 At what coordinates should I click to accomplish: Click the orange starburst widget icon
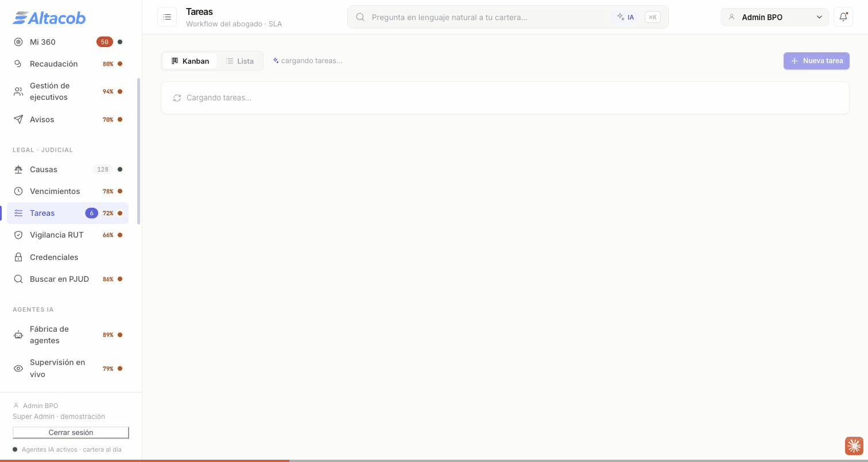pos(854,445)
